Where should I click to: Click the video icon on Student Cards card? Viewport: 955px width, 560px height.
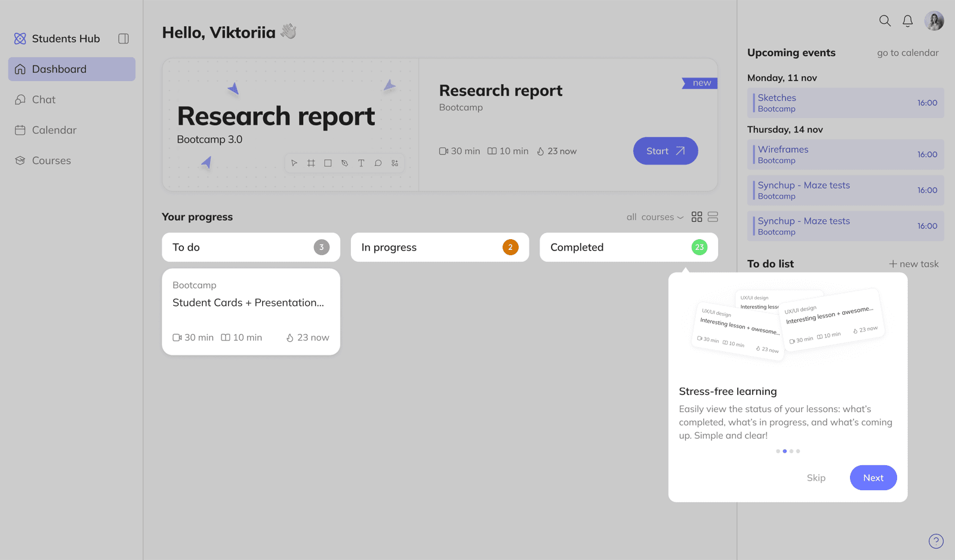[x=177, y=338]
